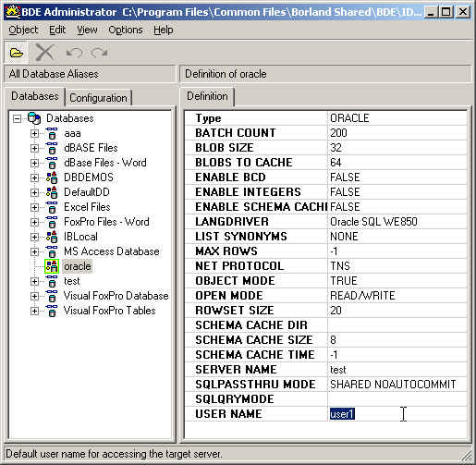Select the oracle alias label
The height and width of the screenshot is (465, 476).
pyautogui.click(x=78, y=266)
